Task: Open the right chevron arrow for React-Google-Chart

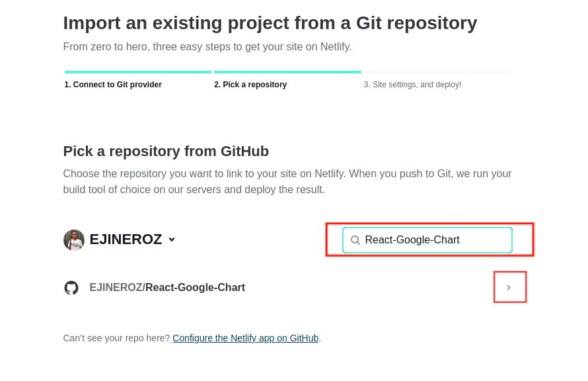Action: (509, 288)
